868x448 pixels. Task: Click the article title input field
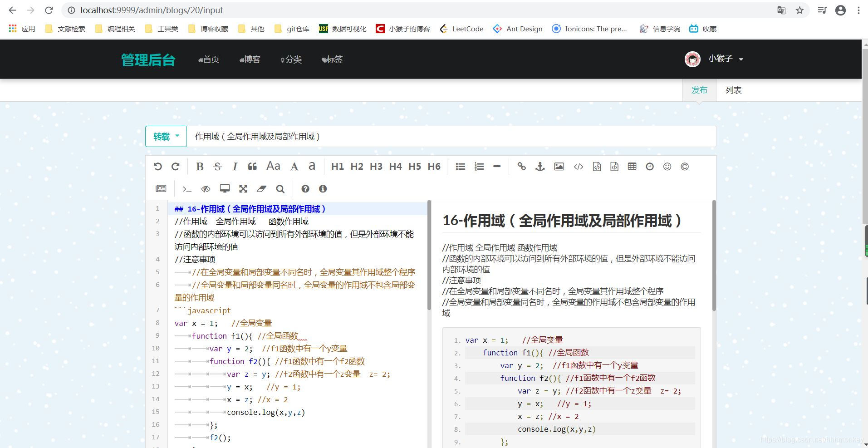(x=408, y=136)
